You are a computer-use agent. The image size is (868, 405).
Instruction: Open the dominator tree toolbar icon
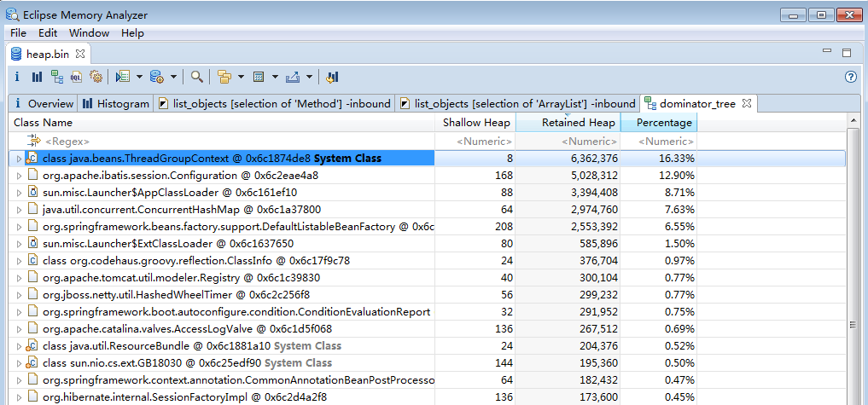pyautogui.click(x=56, y=77)
